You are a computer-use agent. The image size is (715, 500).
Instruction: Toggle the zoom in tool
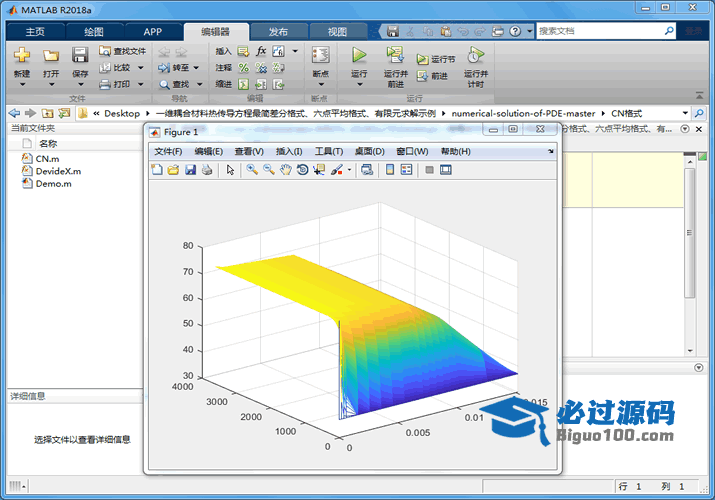coord(252,170)
